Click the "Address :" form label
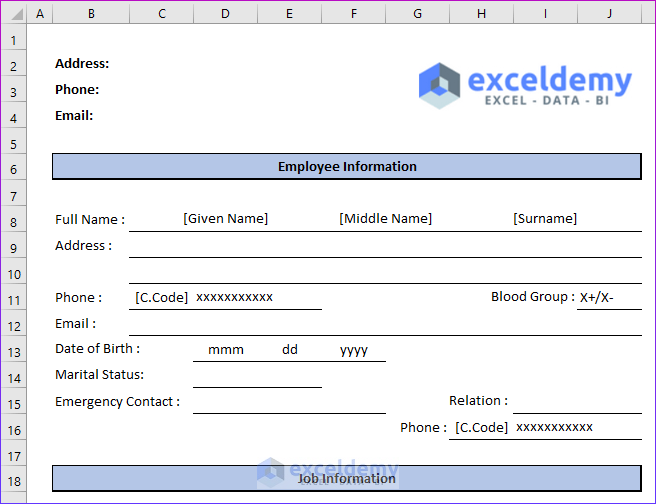Screen dimensions: 656x504 (x=83, y=246)
